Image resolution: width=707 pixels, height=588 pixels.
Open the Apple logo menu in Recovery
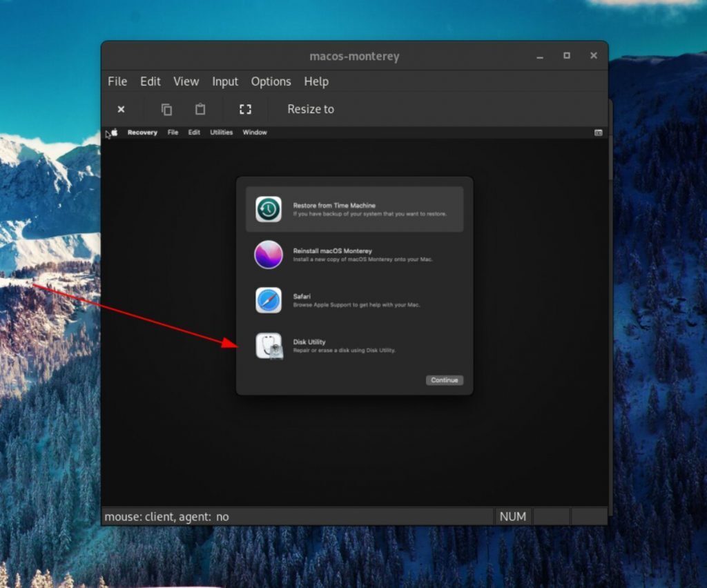point(115,132)
